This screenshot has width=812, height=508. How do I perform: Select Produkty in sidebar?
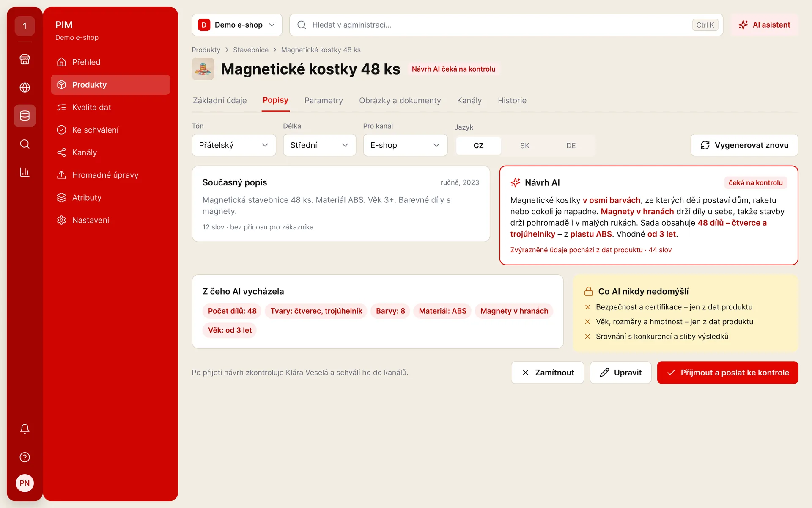pyautogui.click(x=110, y=85)
